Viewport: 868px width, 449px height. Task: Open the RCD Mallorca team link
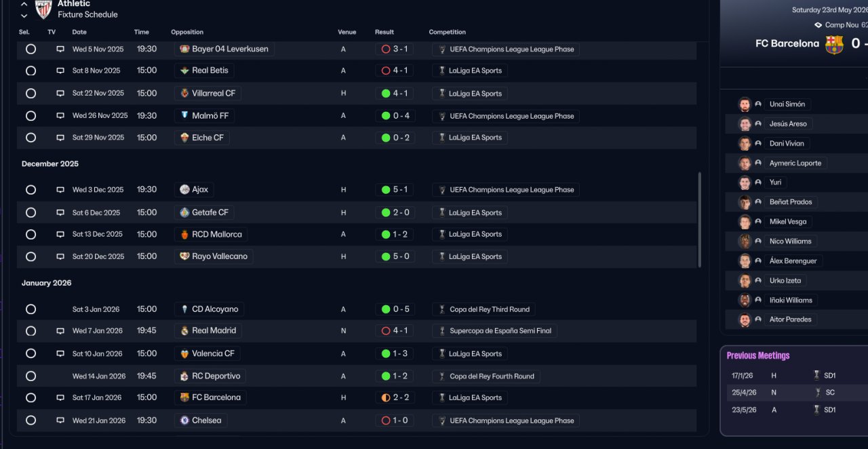click(216, 235)
